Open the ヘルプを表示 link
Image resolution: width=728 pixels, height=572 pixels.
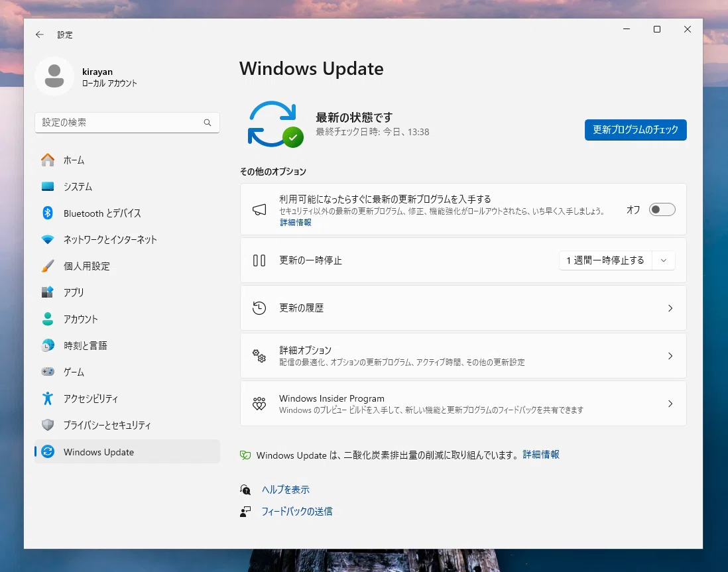(286, 489)
